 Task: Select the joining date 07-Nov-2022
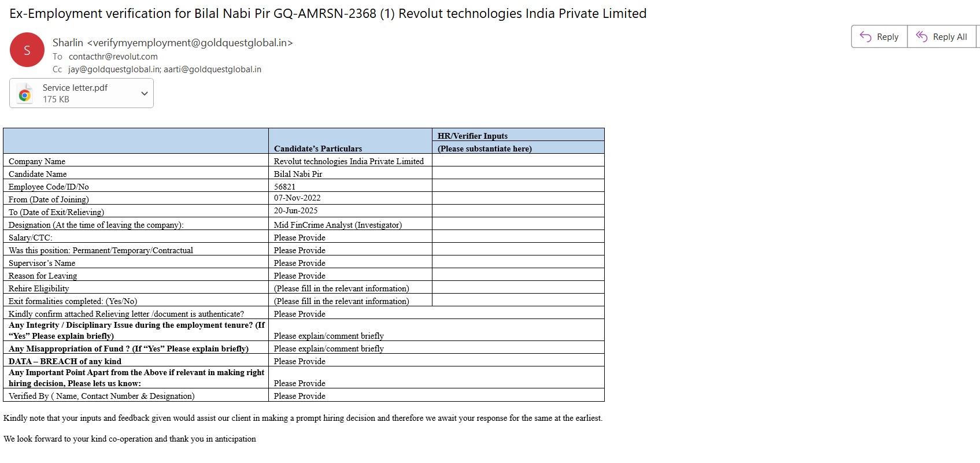[x=297, y=198]
